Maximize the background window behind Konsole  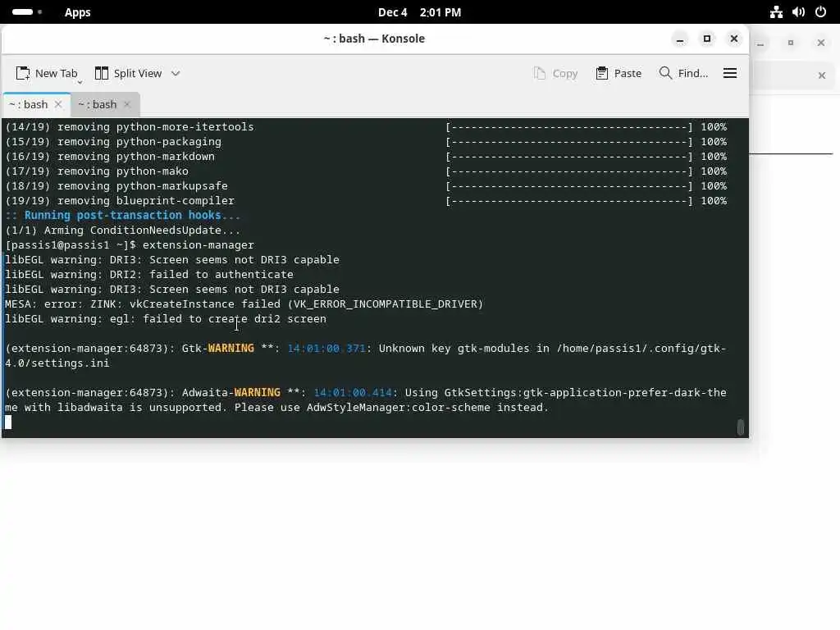click(790, 43)
